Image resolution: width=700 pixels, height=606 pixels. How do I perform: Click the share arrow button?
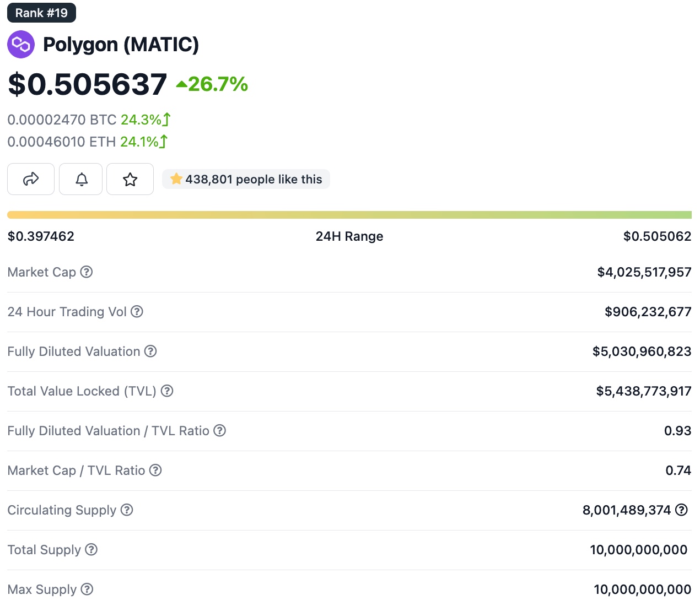[31, 179]
